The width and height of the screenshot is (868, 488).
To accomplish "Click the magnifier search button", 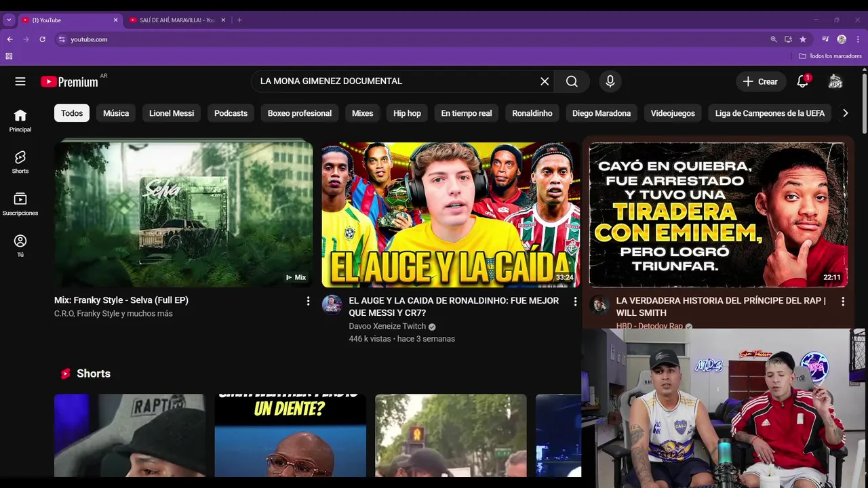I will (x=572, y=81).
